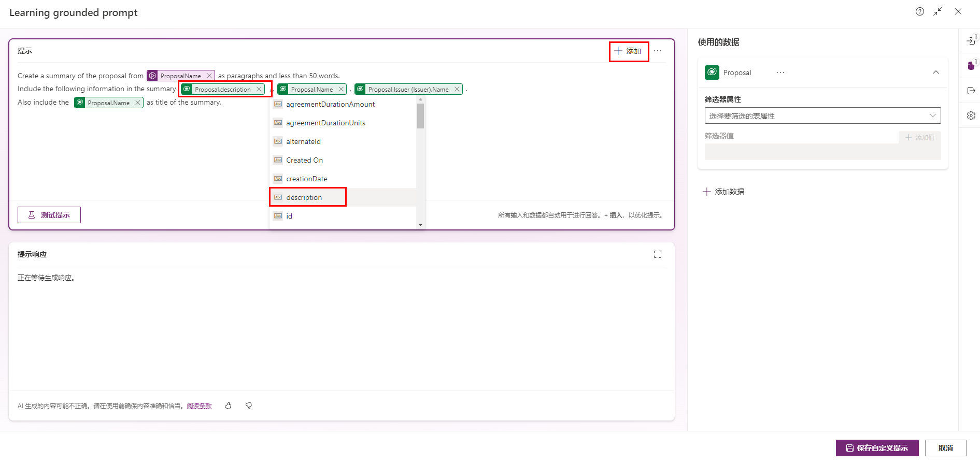This screenshot has width=980, height=463.
Task: Open the 阅读条款 terms link
Action: pos(199,406)
